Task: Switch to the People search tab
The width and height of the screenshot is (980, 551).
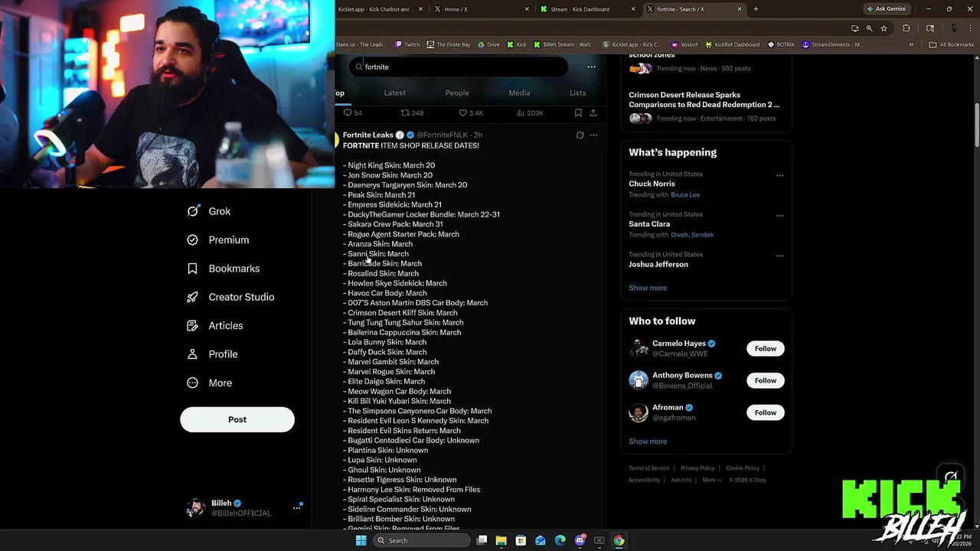Action: coord(457,93)
